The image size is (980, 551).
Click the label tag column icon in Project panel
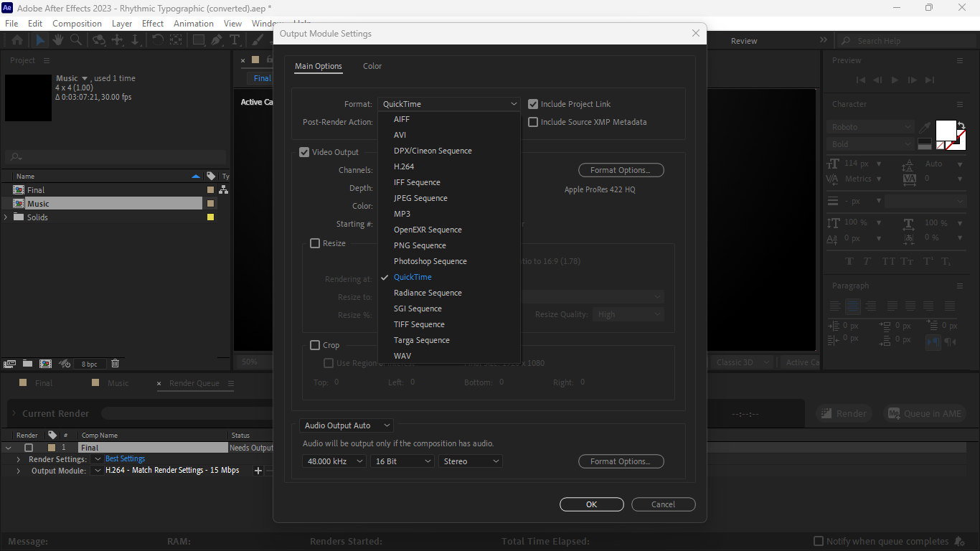(x=211, y=176)
